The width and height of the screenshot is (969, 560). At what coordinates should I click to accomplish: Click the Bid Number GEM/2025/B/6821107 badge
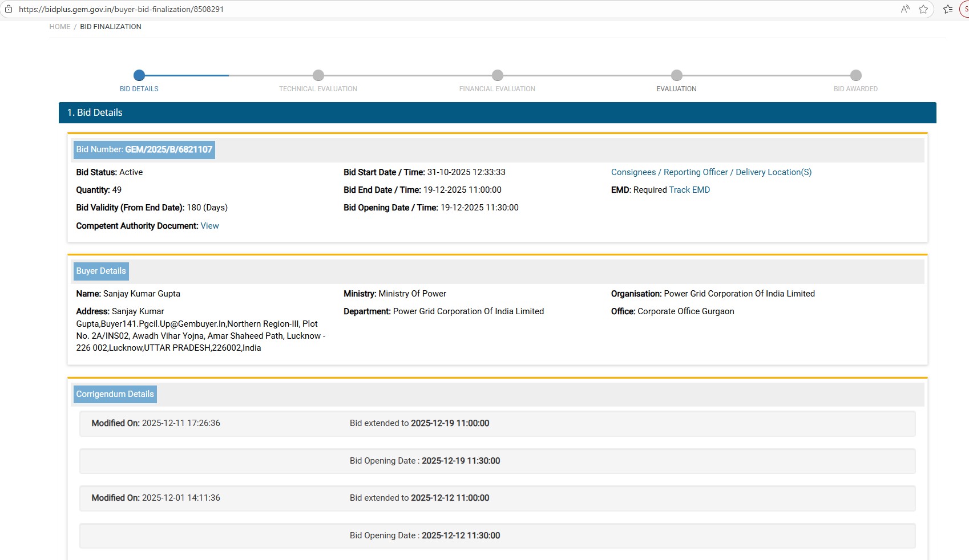pos(144,149)
